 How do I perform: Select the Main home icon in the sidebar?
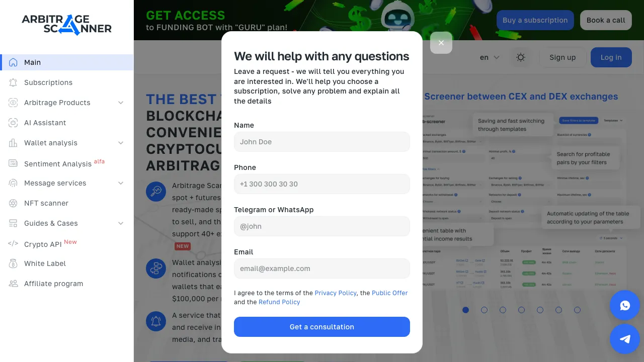pos(13,62)
